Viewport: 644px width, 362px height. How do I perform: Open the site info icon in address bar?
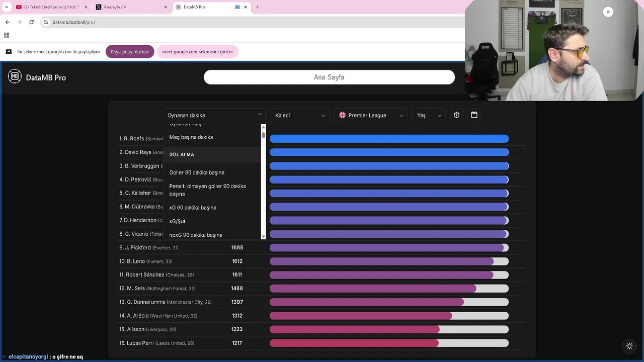(46, 22)
